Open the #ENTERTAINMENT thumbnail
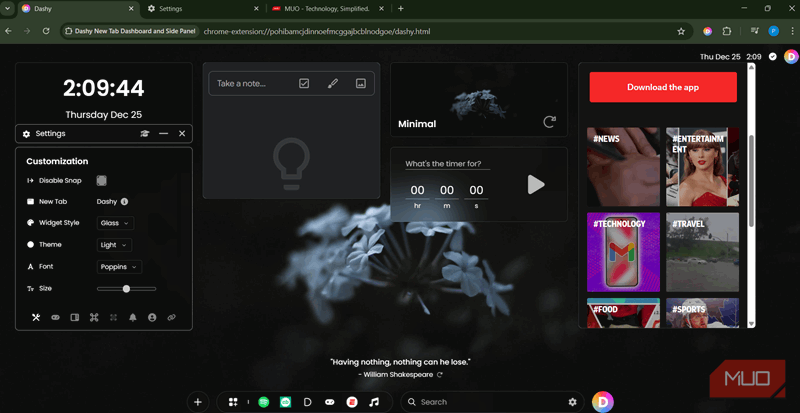This screenshot has width=800, height=413. 702,167
